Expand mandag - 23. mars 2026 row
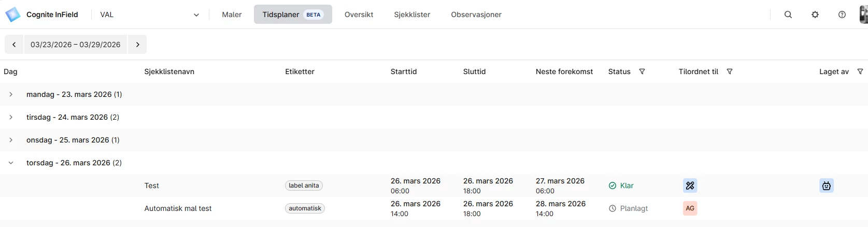868x227 pixels. pos(11,94)
